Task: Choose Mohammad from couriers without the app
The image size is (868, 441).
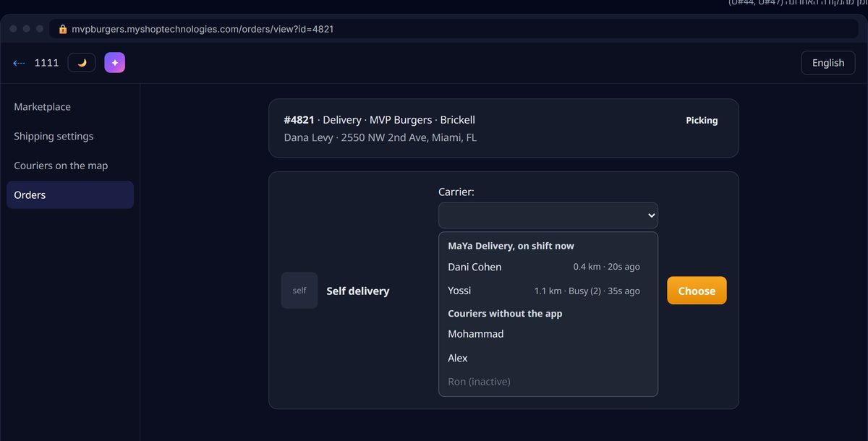Action: (x=548, y=334)
